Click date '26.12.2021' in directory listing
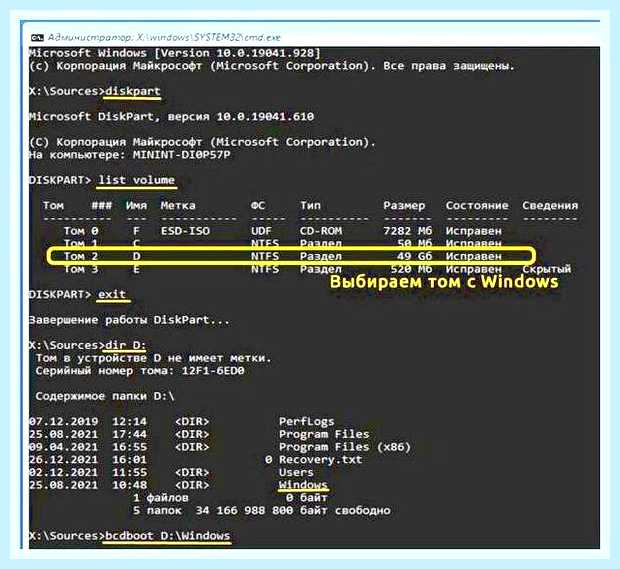Viewport: 620px width, 569px height. (x=63, y=460)
